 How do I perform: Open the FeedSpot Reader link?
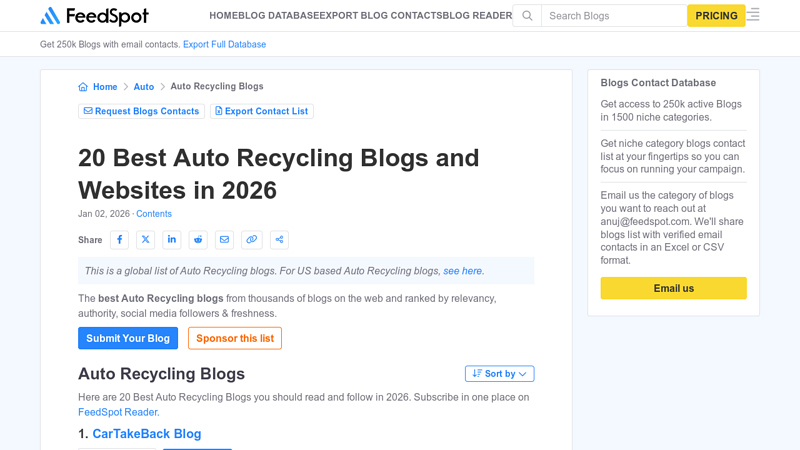pyautogui.click(x=118, y=412)
